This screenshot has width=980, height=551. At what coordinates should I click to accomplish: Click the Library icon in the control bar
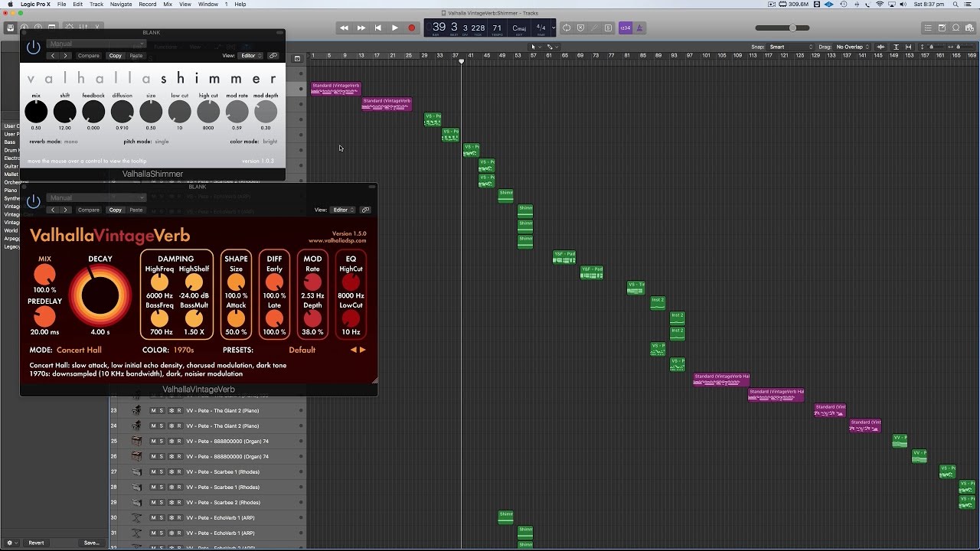(11, 28)
